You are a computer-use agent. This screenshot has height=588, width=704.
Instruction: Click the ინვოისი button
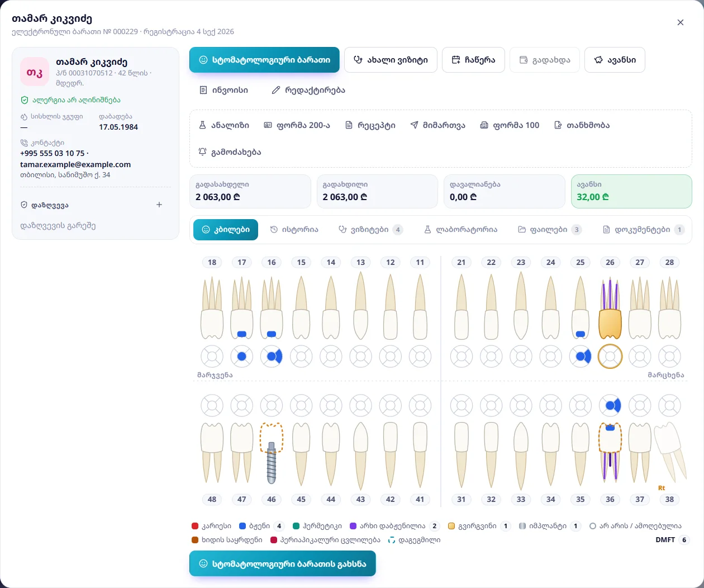click(223, 90)
